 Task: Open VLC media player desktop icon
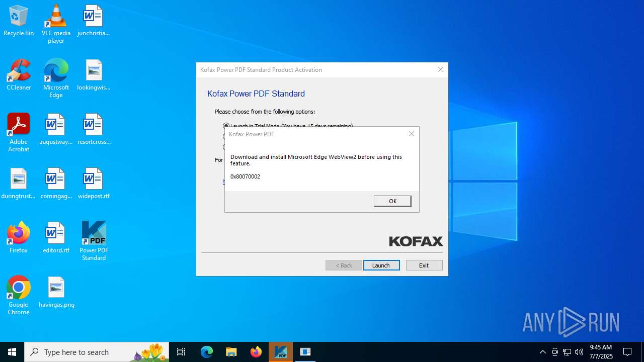[x=56, y=24]
